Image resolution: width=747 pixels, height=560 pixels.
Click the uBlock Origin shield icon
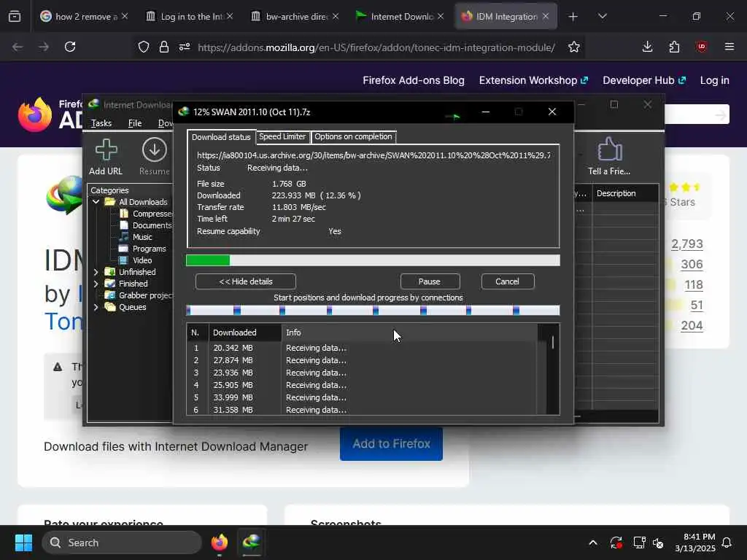tap(701, 47)
